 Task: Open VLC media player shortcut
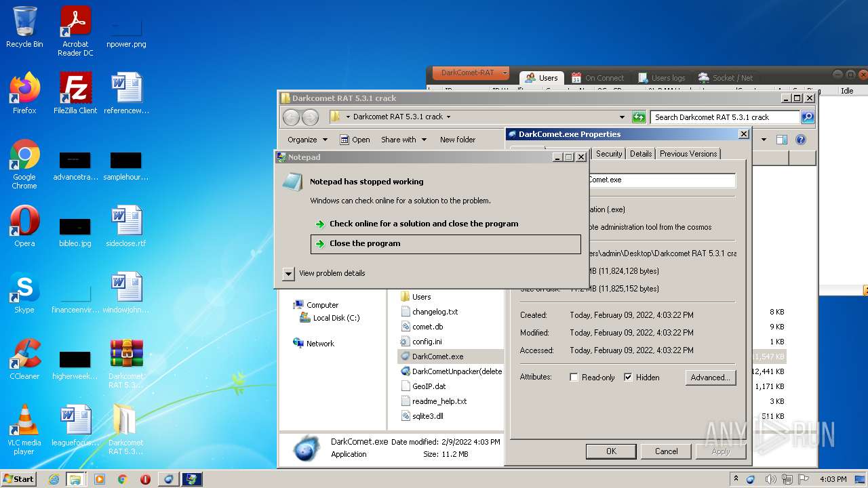(24, 430)
